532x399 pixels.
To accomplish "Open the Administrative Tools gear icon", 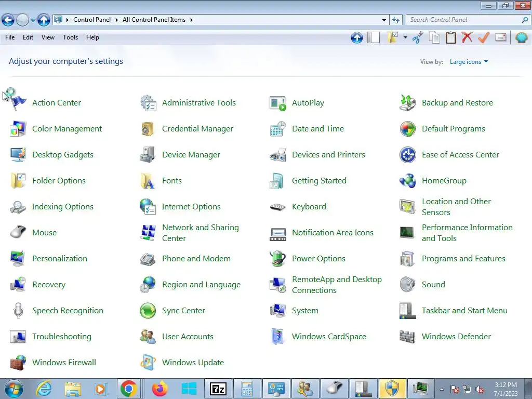I will click(148, 103).
